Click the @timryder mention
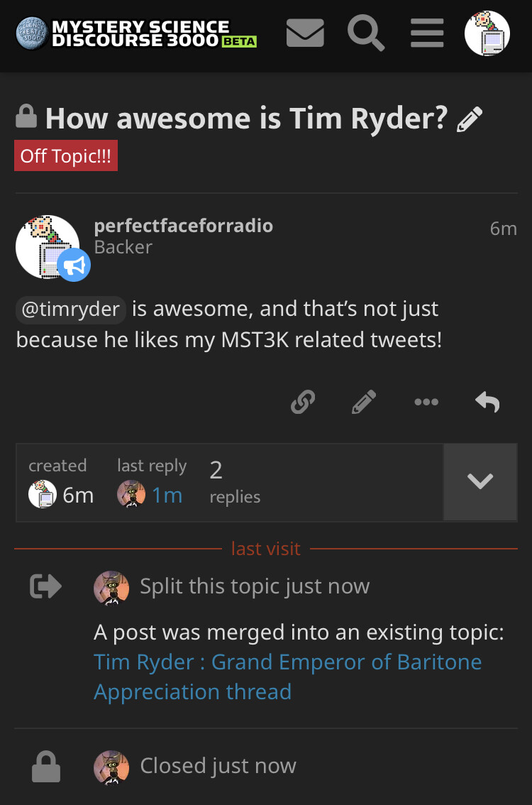Viewport: 532px width, 805px height. pos(71,310)
